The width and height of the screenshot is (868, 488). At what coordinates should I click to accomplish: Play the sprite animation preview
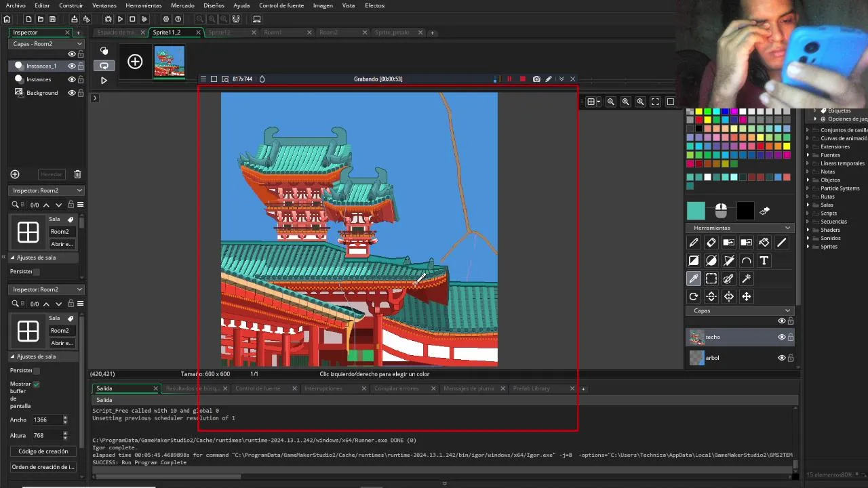[x=104, y=80]
